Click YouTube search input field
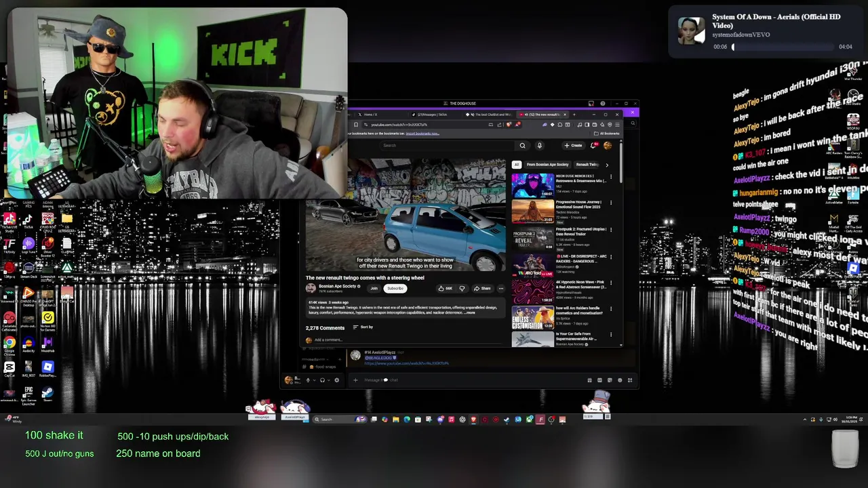Image resolution: width=868 pixels, height=488 pixels. (x=448, y=146)
